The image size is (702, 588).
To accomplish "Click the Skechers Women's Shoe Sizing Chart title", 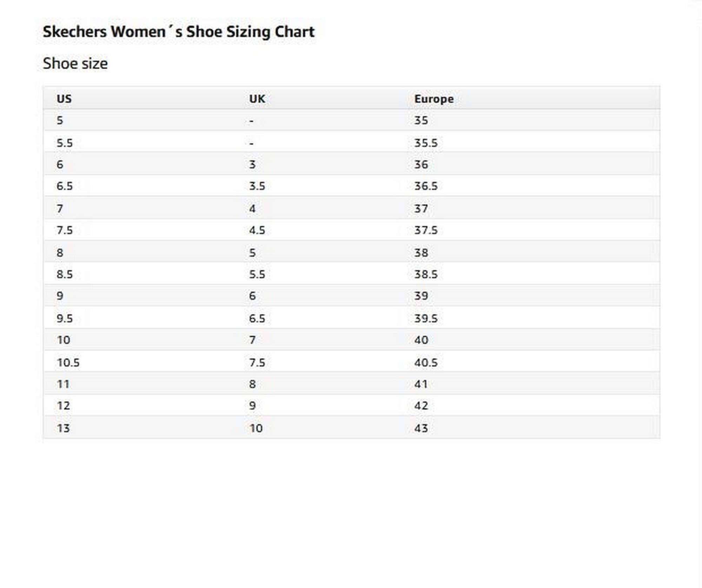I will (x=178, y=32).
